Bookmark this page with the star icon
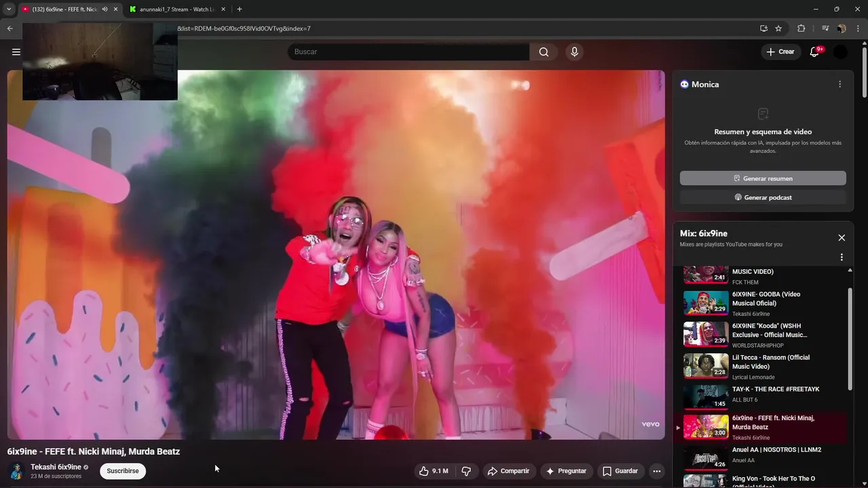This screenshot has width=868, height=488. tap(778, 28)
